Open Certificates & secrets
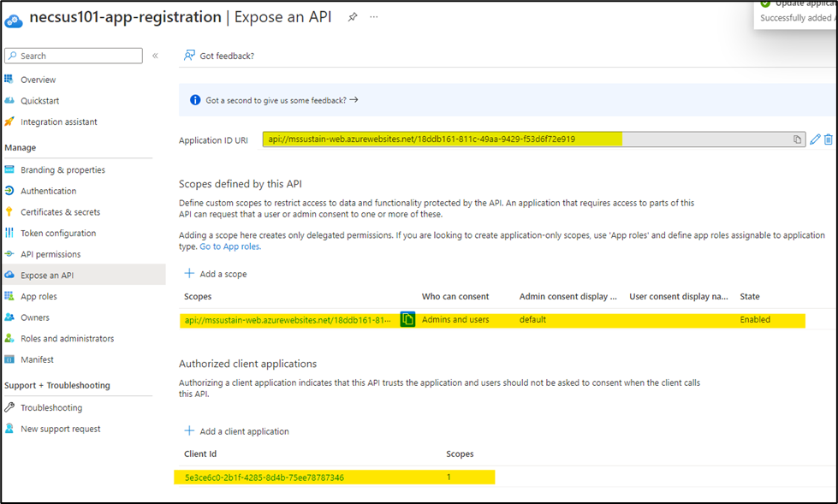 tap(61, 212)
